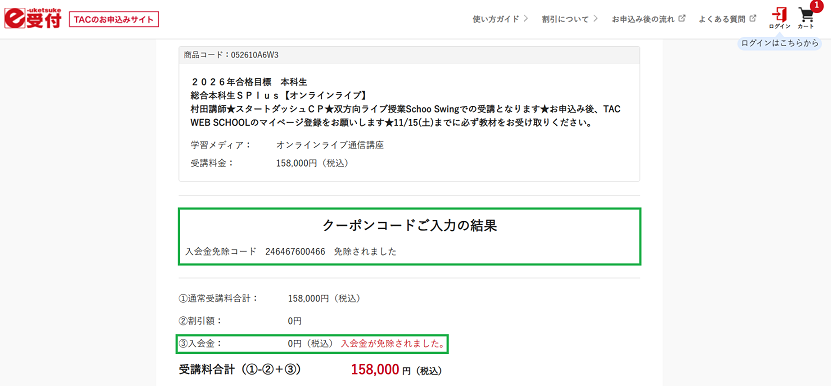This screenshot has width=831, height=386.
Task: Click 0円 value beside 割引額
Action: [x=295, y=321]
